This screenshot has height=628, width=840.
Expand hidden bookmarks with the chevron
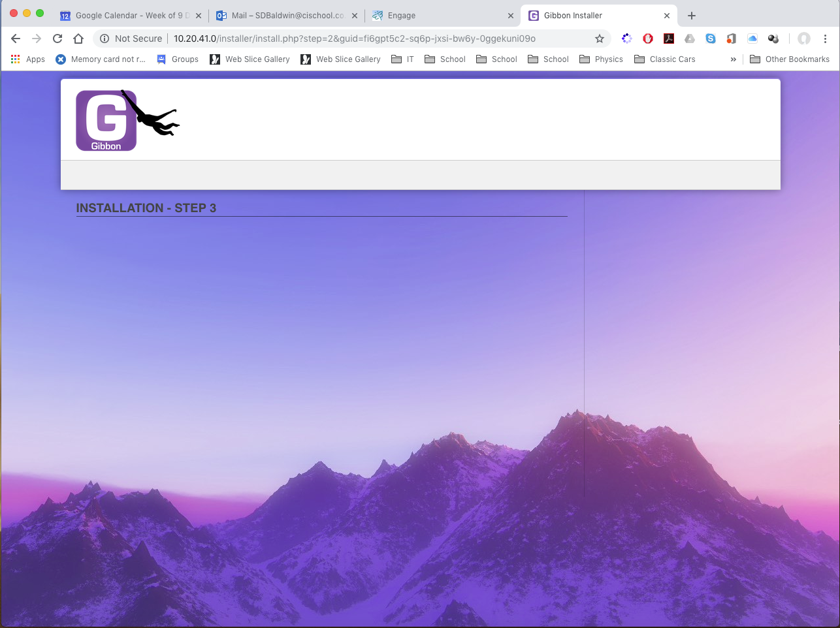tap(733, 59)
